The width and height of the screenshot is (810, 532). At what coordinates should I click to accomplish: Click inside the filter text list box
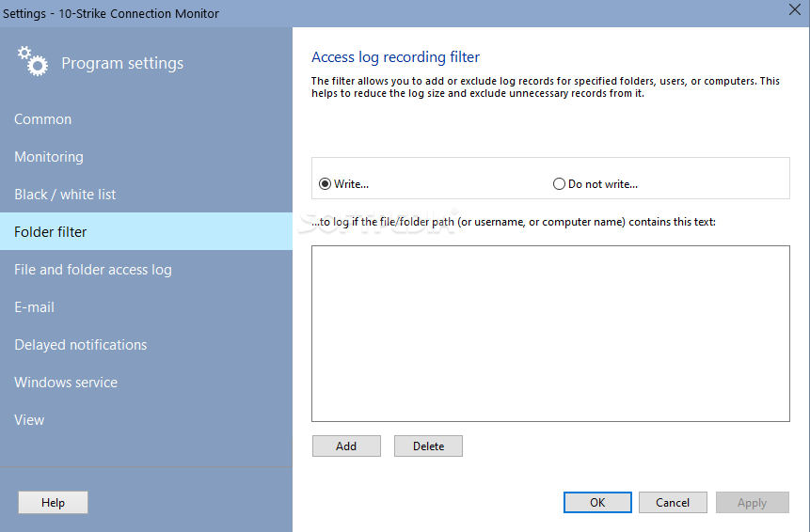click(x=550, y=334)
